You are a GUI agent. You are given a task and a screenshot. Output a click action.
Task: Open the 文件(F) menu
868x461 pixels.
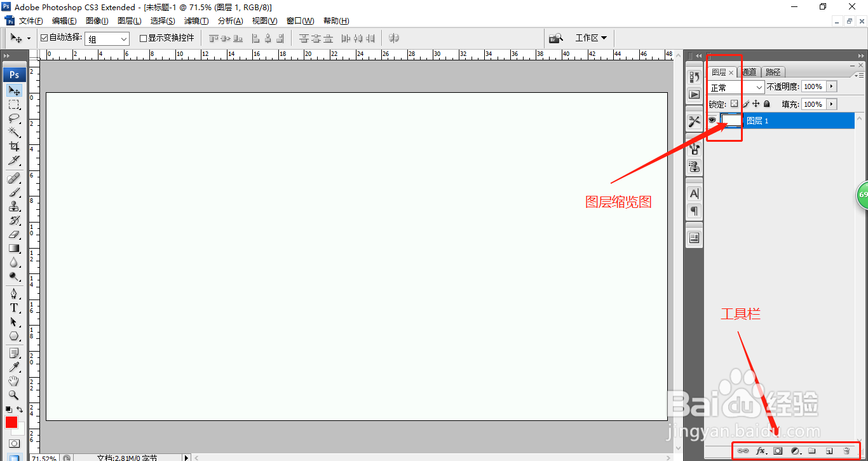(x=31, y=21)
